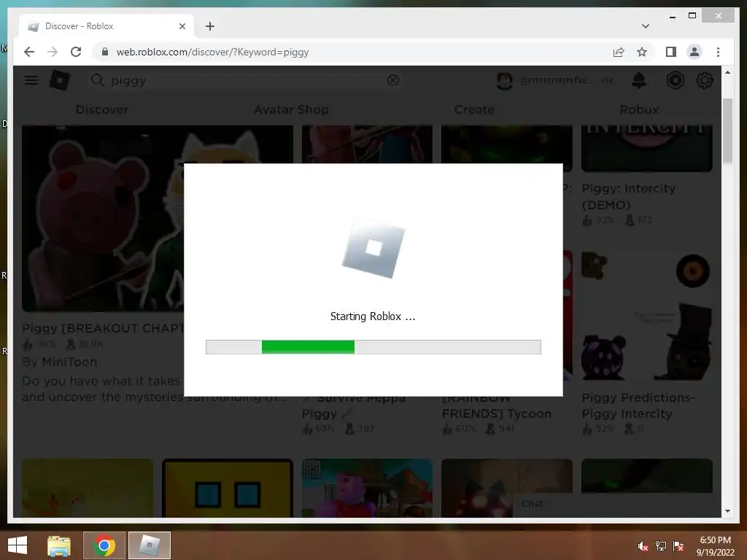Switch to Chrome in taskbar

104,545
